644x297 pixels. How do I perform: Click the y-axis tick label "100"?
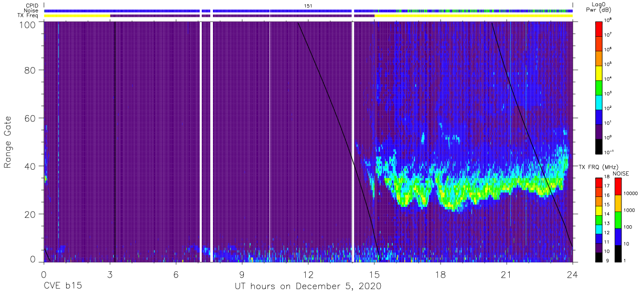point(27,25)
